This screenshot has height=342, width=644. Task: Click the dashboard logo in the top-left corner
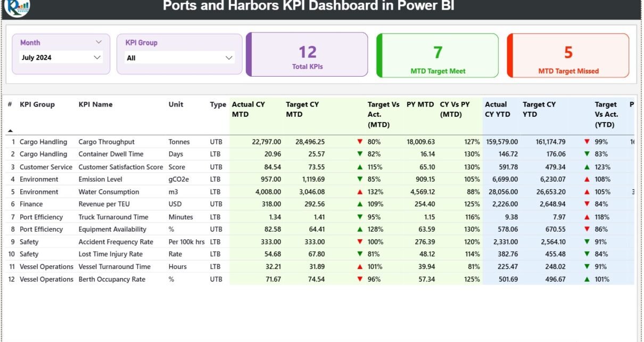[17, 7]
